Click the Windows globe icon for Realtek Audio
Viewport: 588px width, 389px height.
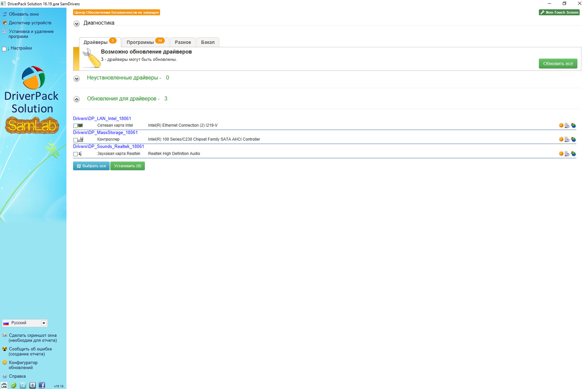(x=573, y=154)
